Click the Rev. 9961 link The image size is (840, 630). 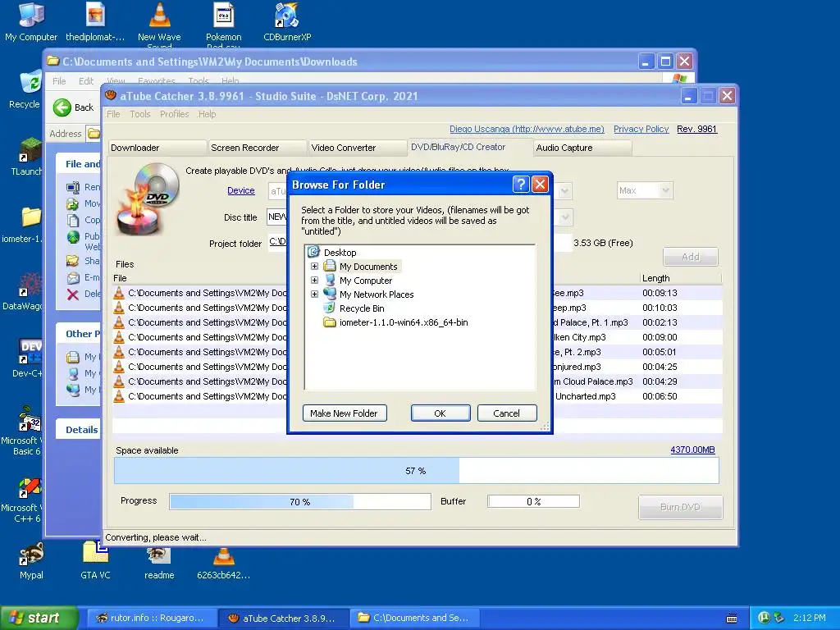(696, 129)
